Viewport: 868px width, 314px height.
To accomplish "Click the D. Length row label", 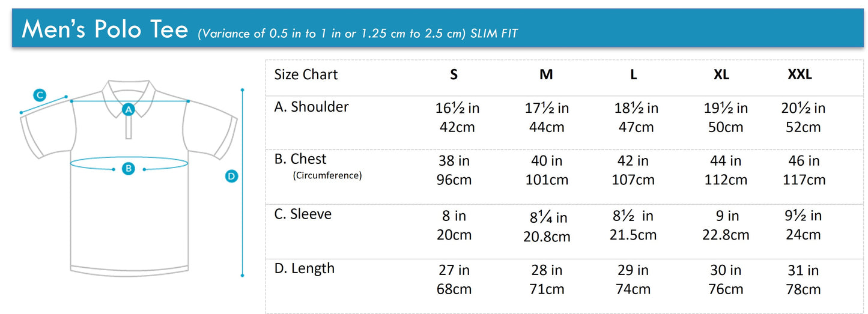I will (304, 268).
